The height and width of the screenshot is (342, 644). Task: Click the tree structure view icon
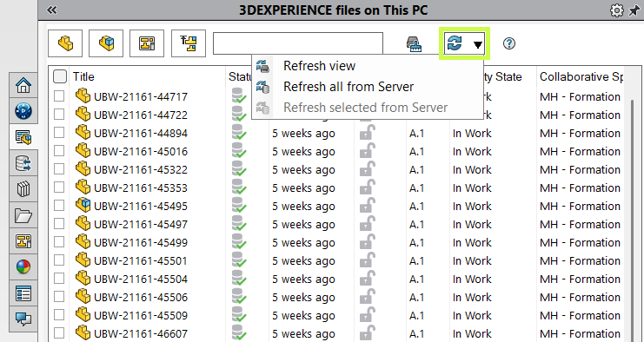[x=189, y=43]
